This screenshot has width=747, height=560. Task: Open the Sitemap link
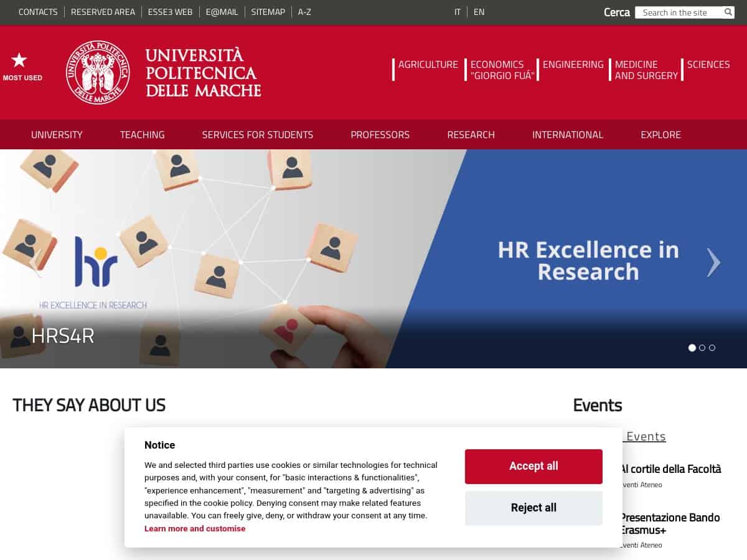(x=268, y=12)
